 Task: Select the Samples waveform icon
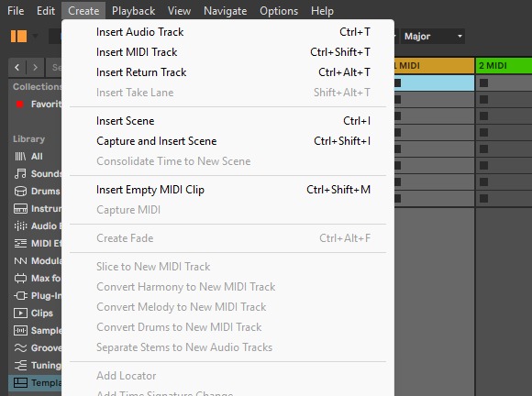(20, 330)
